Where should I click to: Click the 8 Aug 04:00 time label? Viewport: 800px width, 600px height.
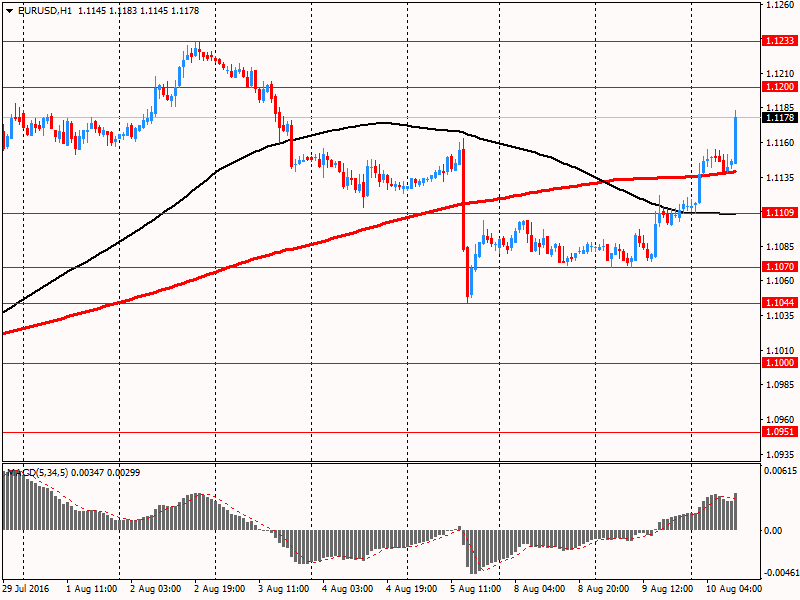(539, 589)
